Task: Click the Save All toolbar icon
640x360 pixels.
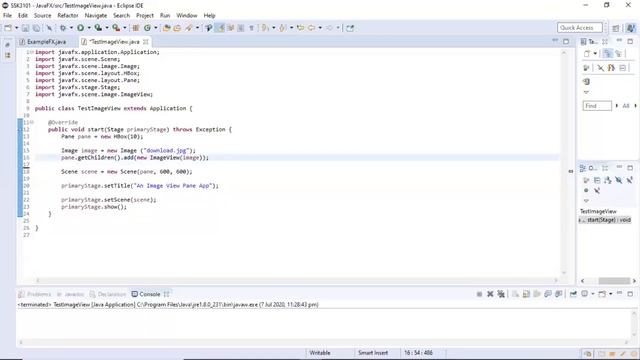Action: 36,28
